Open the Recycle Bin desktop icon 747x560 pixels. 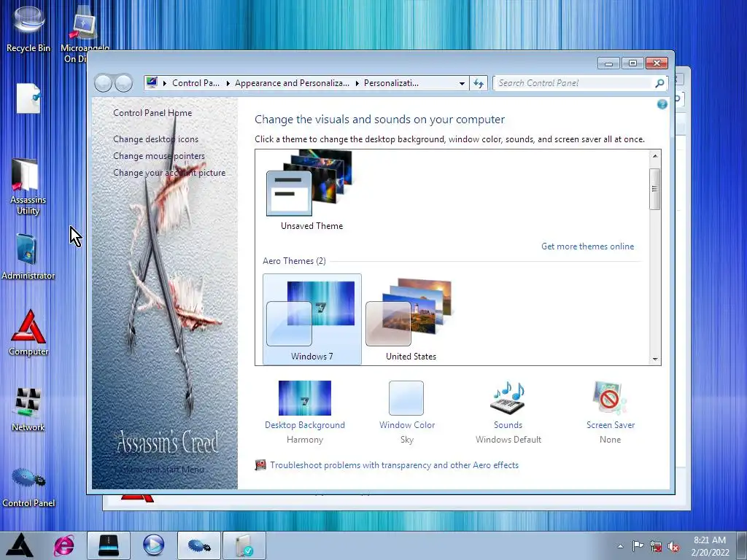(28, 28)
